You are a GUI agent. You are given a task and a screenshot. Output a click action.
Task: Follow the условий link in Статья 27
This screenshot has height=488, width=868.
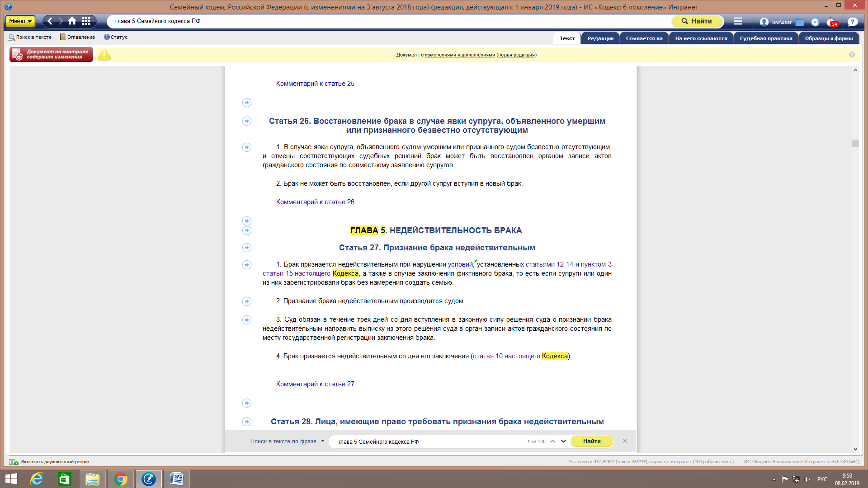coord(460,264)
